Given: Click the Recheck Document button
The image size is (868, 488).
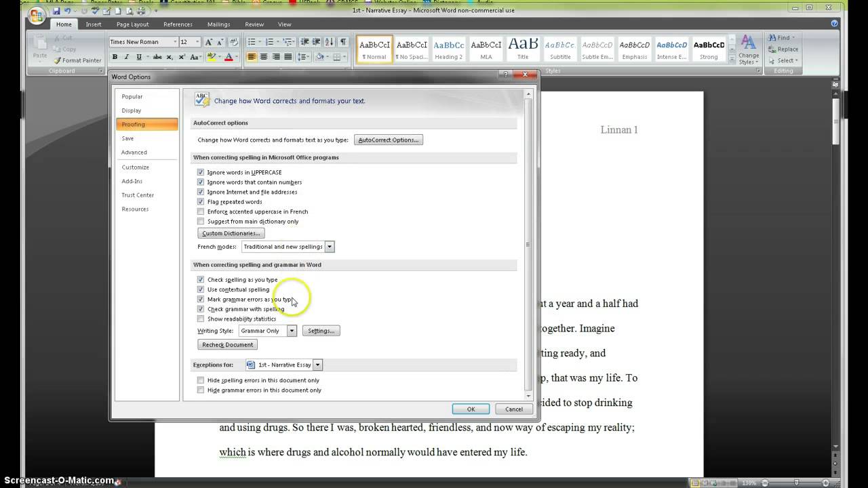Looking at the screenshot, I should (x=228, y=345).
